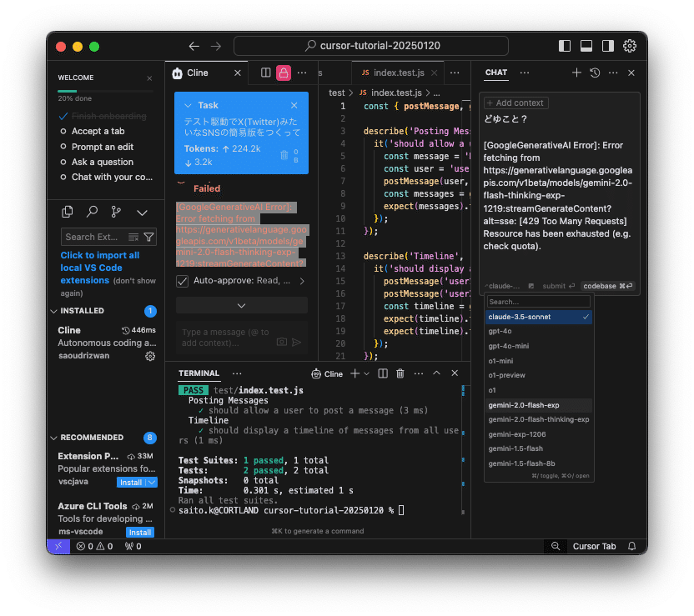Image resolution: width=694 pixels, height=616 pixels.
Task: Choose gemini-1.5-flash model
Action: (x=538, y=448)
